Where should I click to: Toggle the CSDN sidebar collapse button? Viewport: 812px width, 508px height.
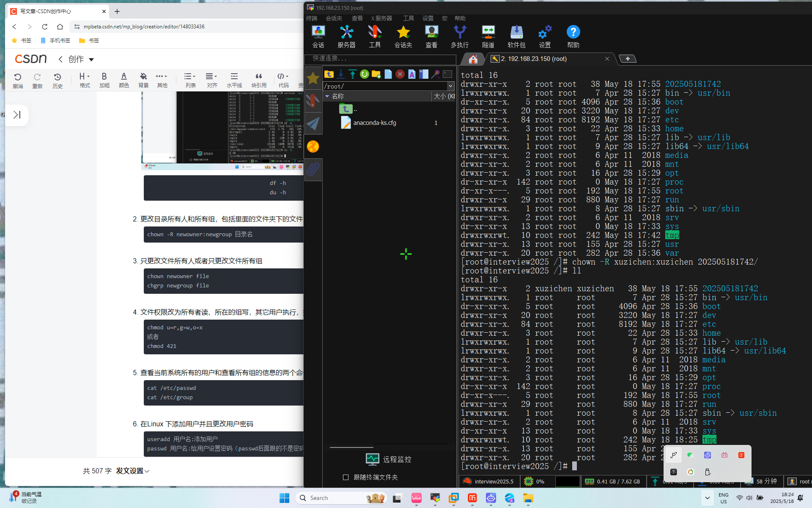coord(17,115)
